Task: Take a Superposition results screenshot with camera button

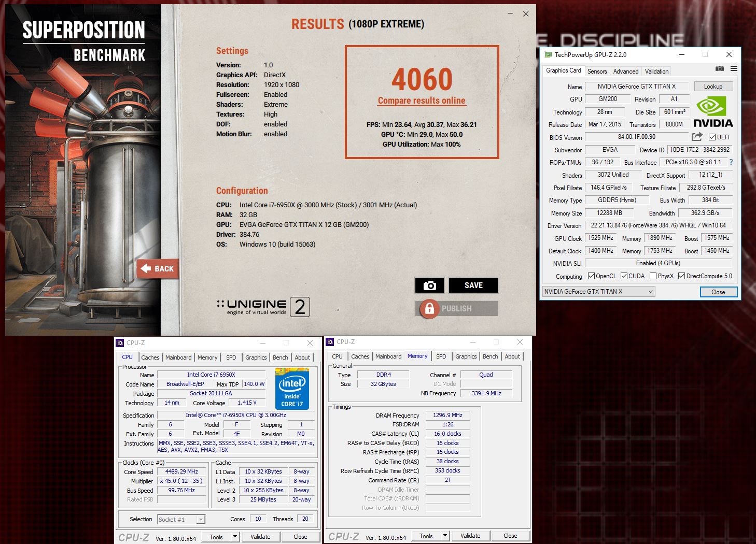Action: point(429,285)
